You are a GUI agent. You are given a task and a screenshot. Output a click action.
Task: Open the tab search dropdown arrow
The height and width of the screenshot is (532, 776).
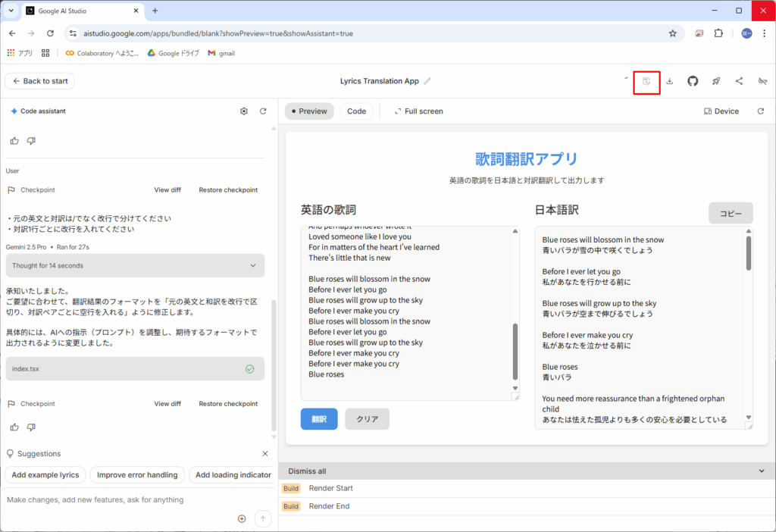pyautogui.click(x=11, y=11)
